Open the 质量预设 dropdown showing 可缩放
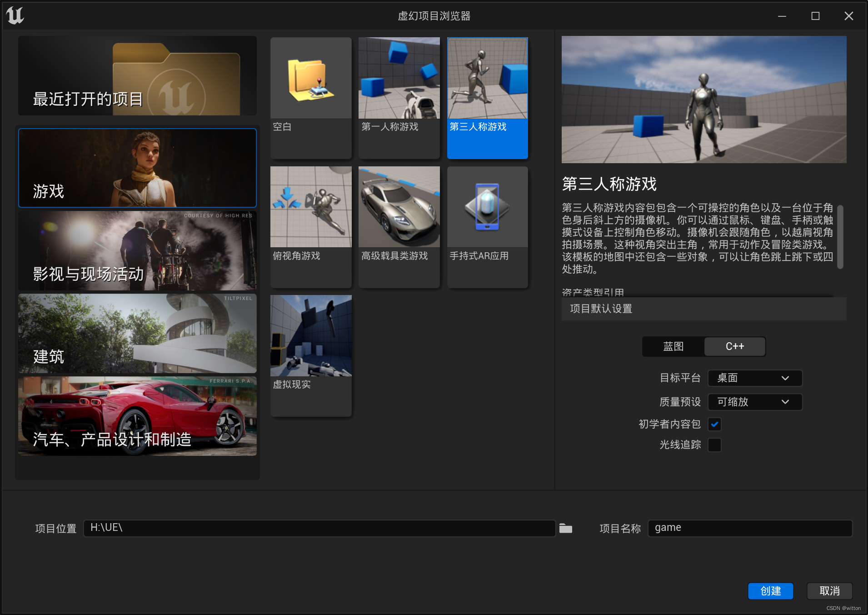 [754, 402]
